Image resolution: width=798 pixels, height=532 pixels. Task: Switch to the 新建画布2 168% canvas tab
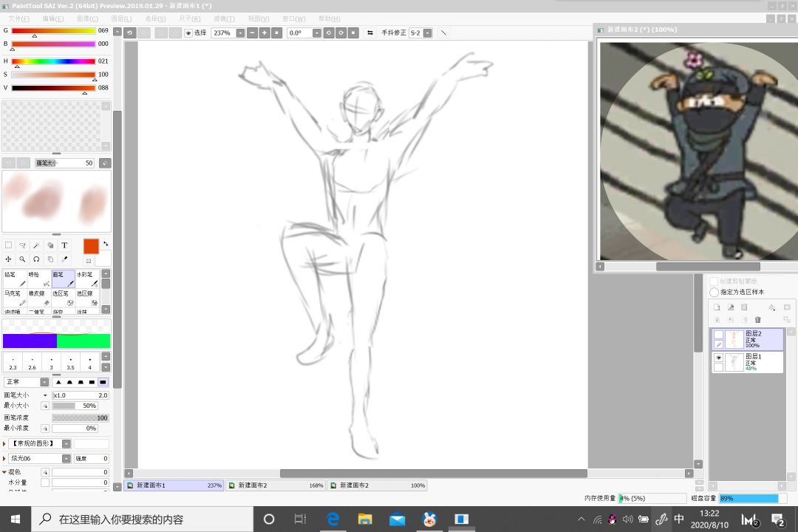[x=275, y=485]
